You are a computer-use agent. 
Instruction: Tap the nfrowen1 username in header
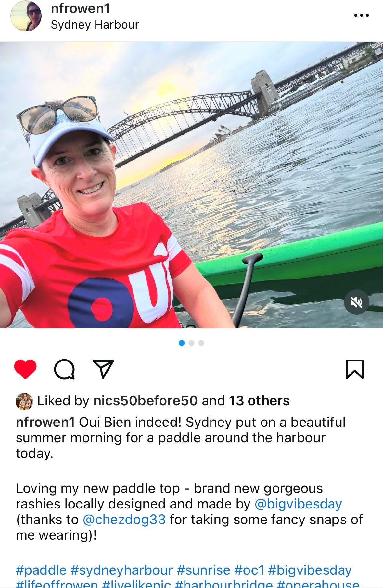pyautogui.click(x=81, y=8)
